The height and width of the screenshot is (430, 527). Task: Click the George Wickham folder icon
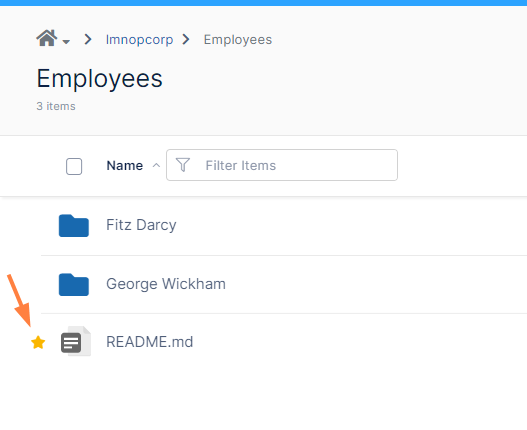(74, 284)
